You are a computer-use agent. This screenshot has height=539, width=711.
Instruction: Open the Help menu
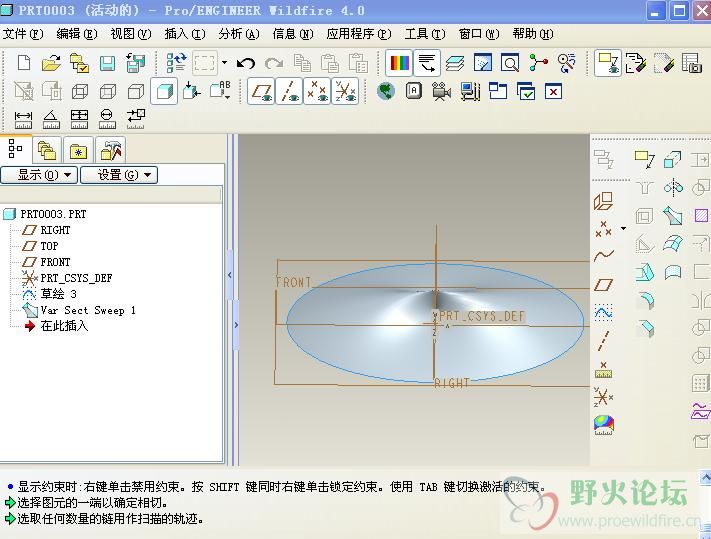point(533,34)
